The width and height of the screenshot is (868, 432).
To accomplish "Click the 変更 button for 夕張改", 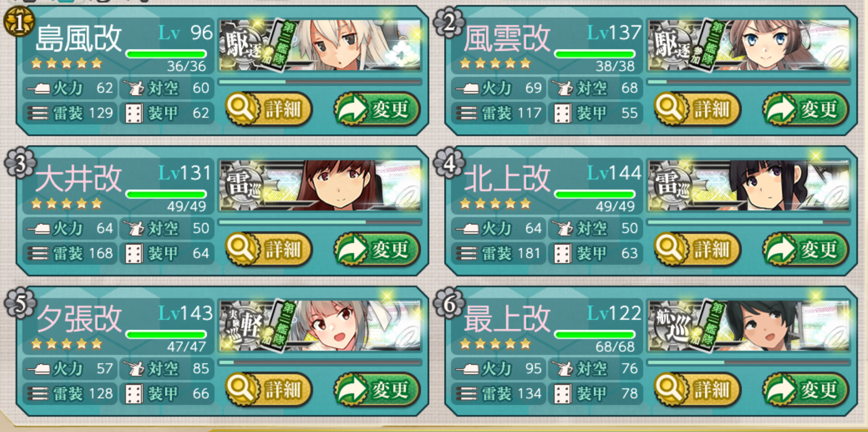I will (x=377, y=390).
